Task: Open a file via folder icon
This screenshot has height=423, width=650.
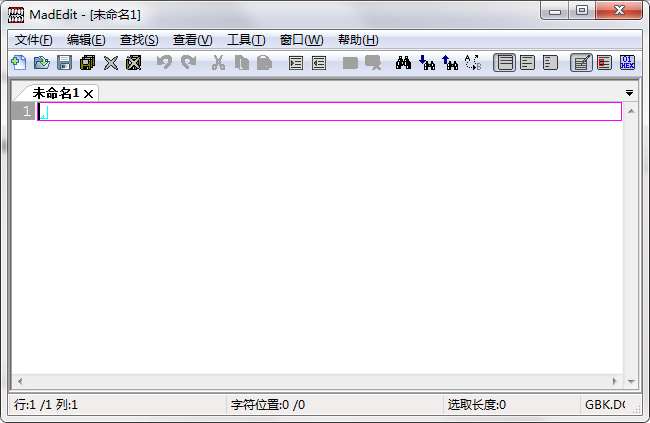Action: [x=41, y=63]
